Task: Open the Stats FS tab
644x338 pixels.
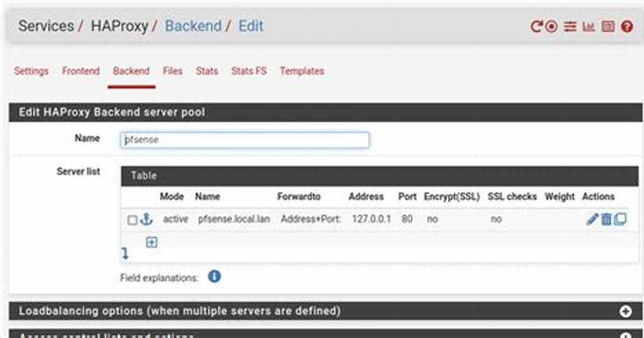Action: click(x=249, y=71)
